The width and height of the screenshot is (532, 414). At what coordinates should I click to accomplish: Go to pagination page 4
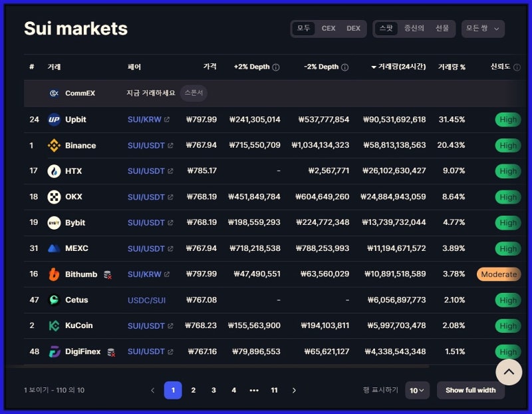click(x=234, y=390)
